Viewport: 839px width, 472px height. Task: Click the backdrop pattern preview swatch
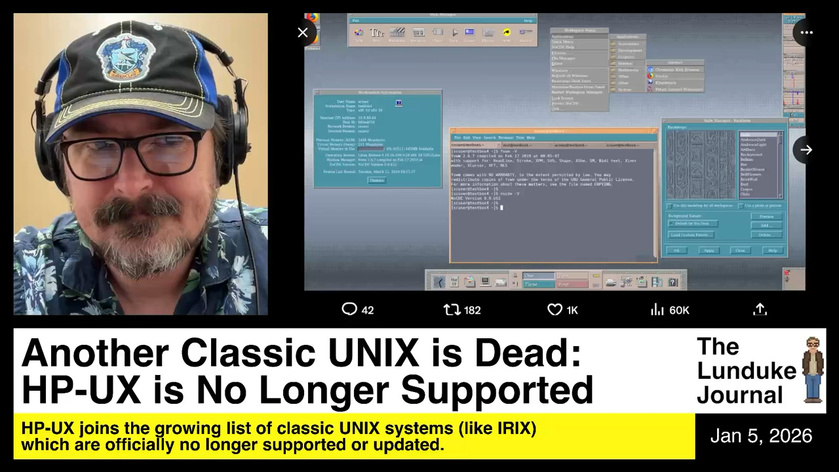pyautogui.click(x=698, y=165)
